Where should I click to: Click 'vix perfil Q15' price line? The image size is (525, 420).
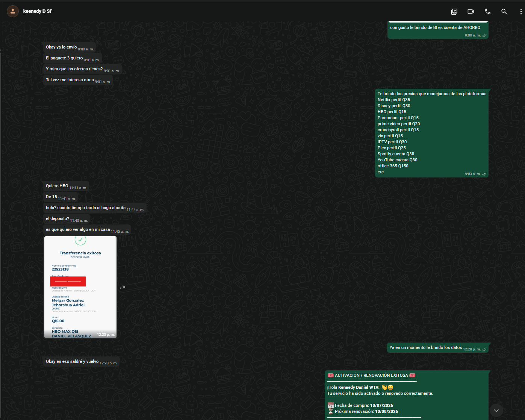pyautogui.click(x=390, y=136)
